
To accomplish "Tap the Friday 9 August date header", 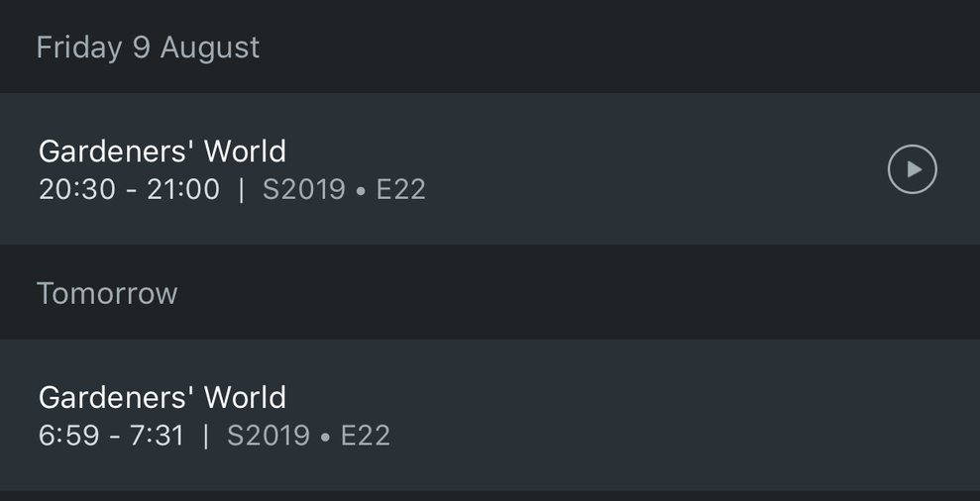I will [x=148, y=48].
